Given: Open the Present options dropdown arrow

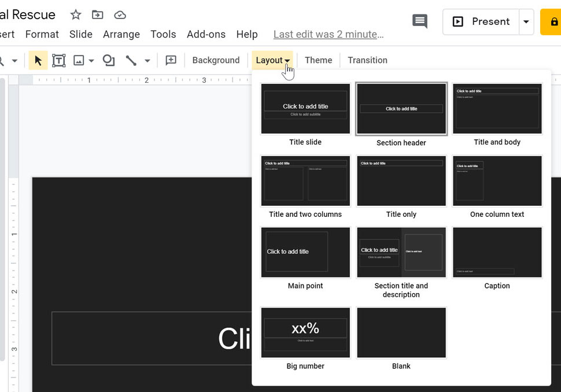Looking at the screenshot, I should [526, 21].
